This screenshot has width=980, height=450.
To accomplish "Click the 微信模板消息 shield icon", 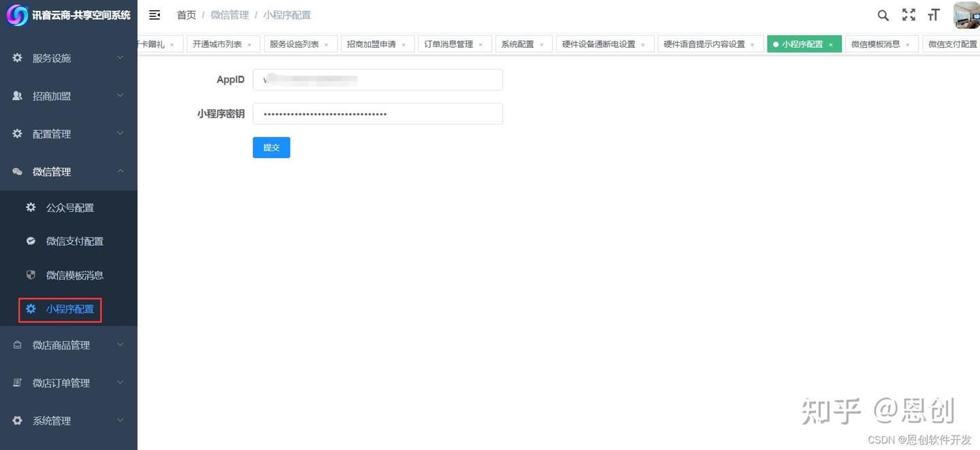I will tap(31, 275).
